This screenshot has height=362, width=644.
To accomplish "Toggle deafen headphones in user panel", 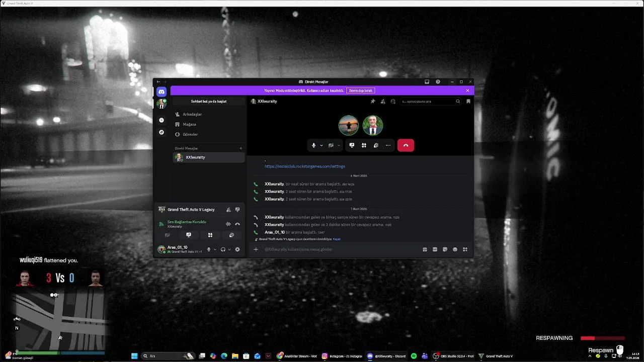I will [x=223, y=249].
